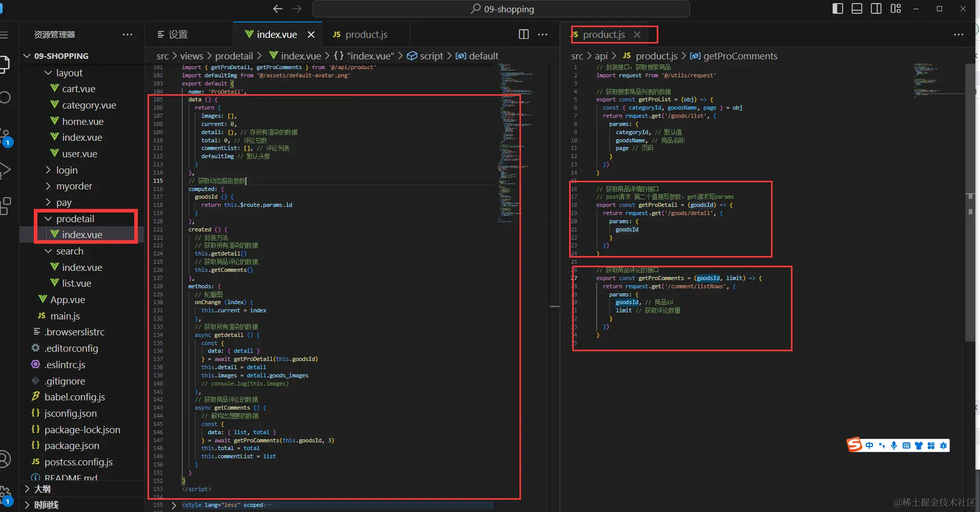Open the 09-shopping command center search box
Image resolution: width=980 pixels, height=512 pixels.
[x=501, y=9]
